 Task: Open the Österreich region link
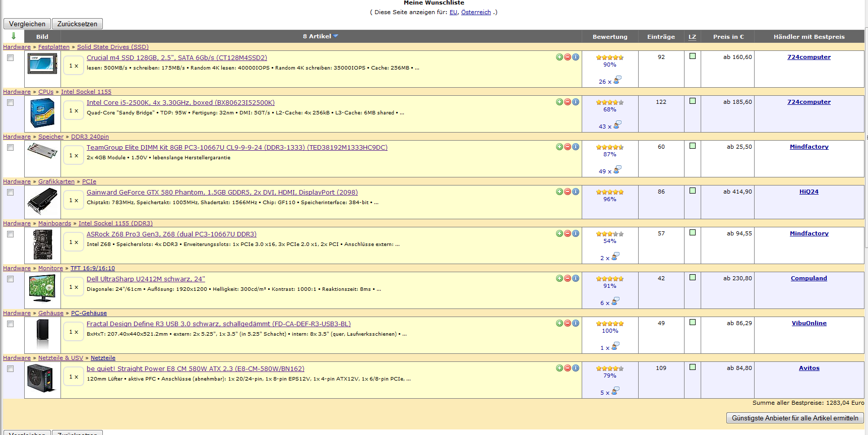tap(476, 12)
